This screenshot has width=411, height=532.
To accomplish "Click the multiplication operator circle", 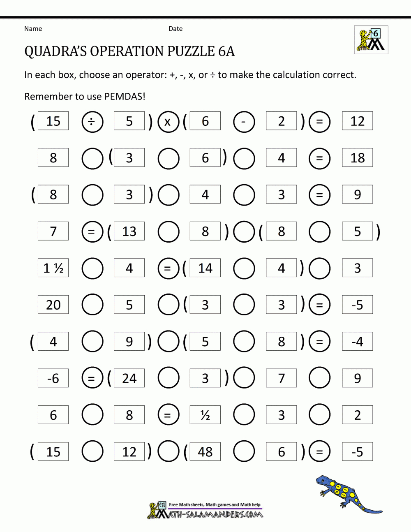I will pyautogui.click(x=168, y=122).
